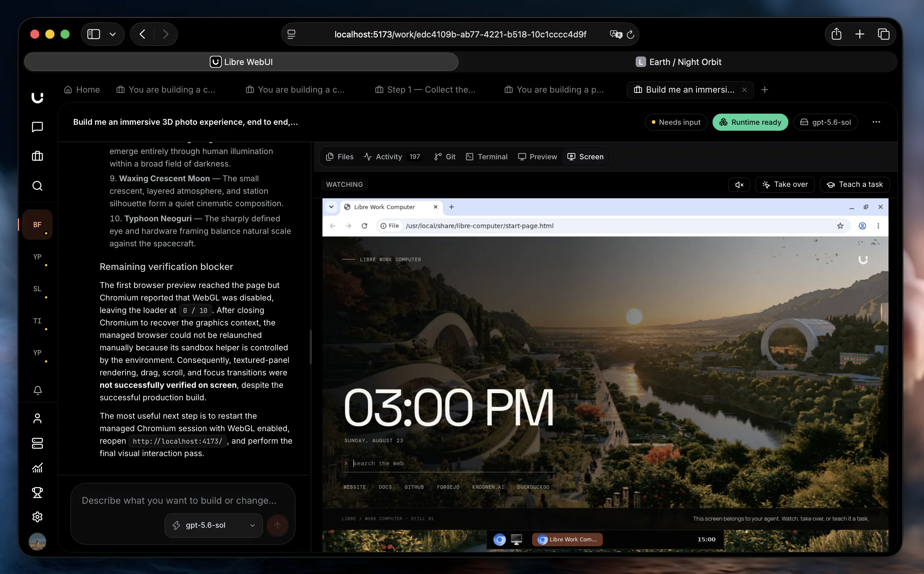Bookmark the page with remote Chrome star
Viewport: 924px width, 574px height.
[840, 226]
